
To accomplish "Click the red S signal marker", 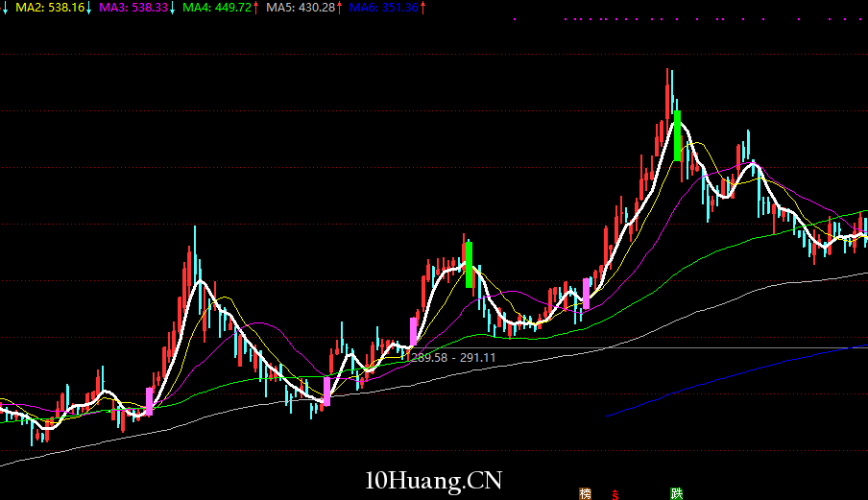I will 615,494.
